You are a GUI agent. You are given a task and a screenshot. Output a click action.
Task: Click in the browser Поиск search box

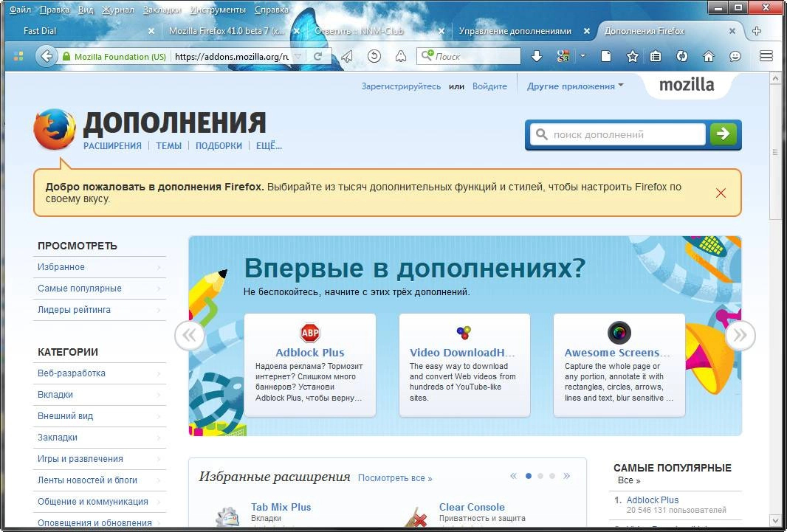click(469, 56)
